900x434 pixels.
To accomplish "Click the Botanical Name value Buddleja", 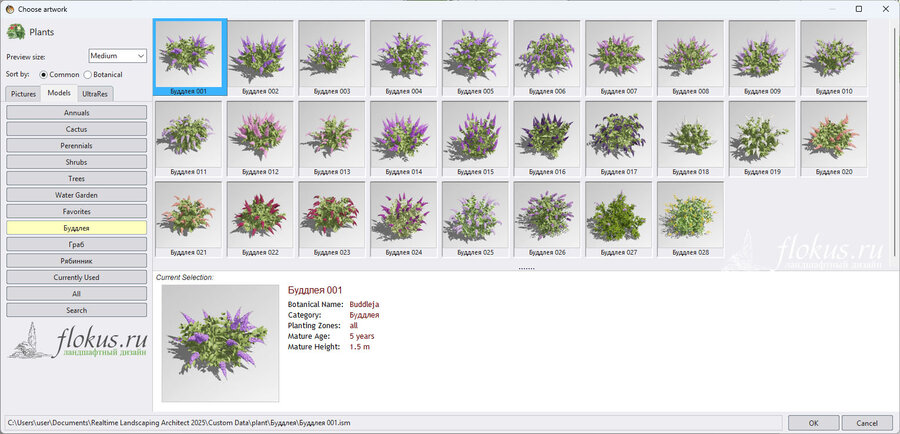I will tap(364, 304).
